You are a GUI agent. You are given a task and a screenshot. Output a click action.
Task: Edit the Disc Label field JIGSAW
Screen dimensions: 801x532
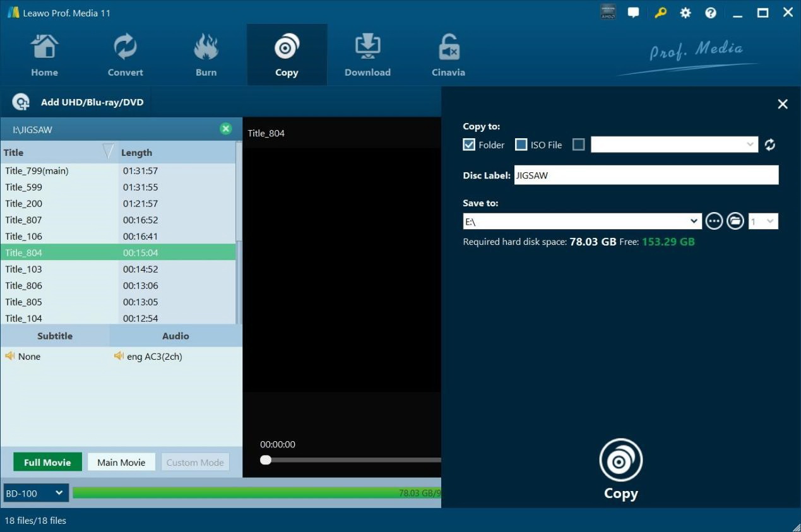tap(646, 175)
